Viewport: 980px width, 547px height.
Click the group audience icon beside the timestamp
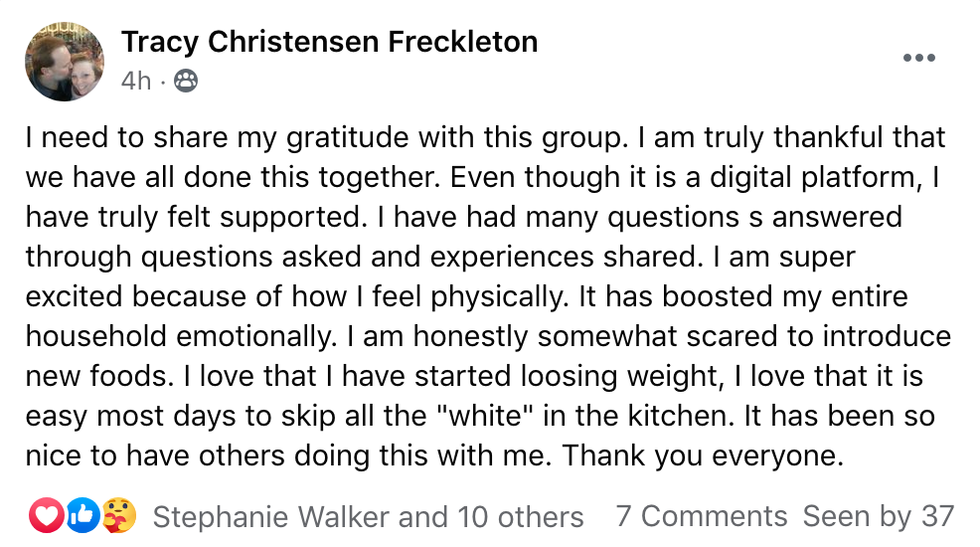click(x=185, y=81)
